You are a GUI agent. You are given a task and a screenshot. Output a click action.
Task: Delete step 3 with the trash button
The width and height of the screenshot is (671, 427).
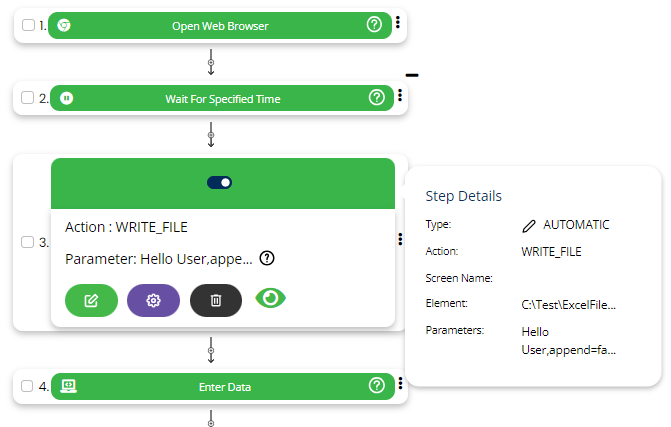pos(216,300)
